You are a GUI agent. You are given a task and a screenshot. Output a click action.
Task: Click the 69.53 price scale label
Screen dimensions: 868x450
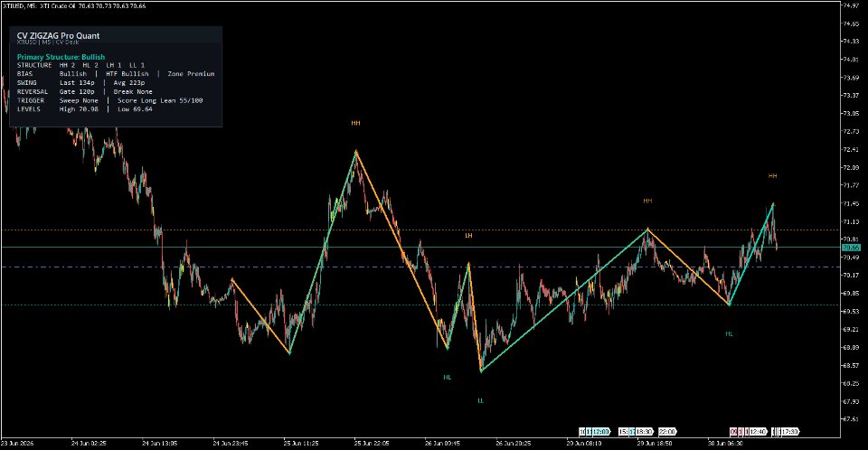click(851, 312)
